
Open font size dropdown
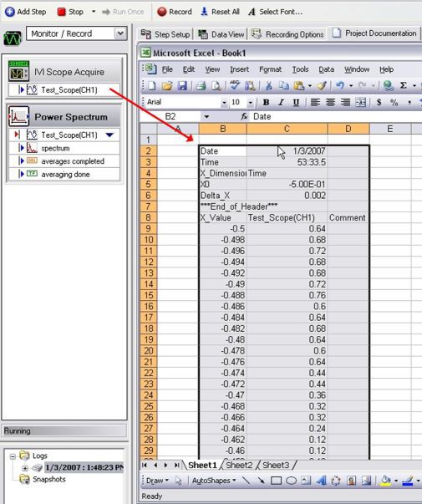(251, 103)
